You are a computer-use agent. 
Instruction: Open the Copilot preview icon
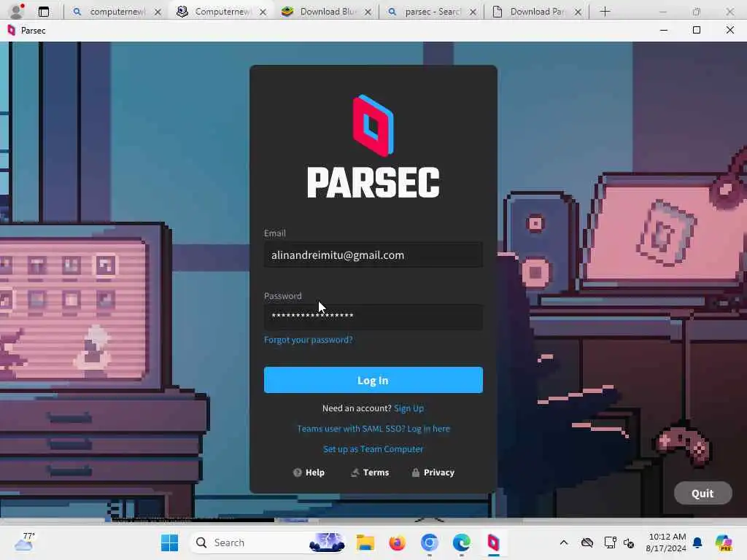724,542
